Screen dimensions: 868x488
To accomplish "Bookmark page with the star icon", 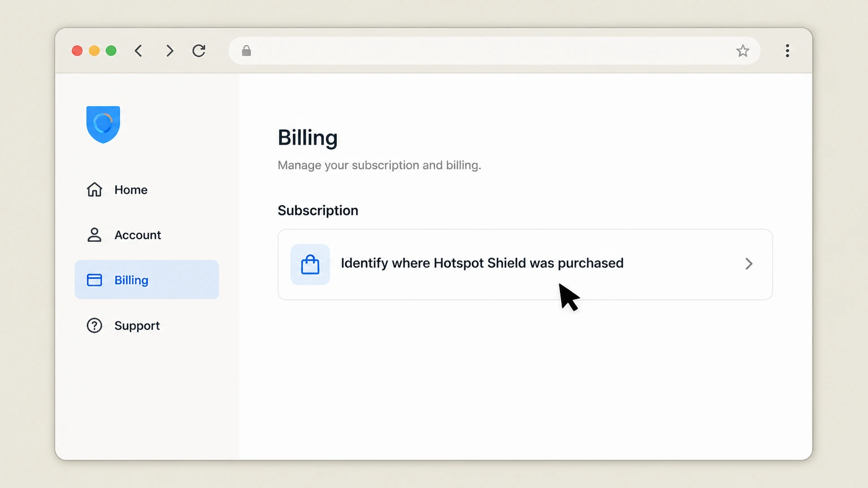I will coord(743,51).
